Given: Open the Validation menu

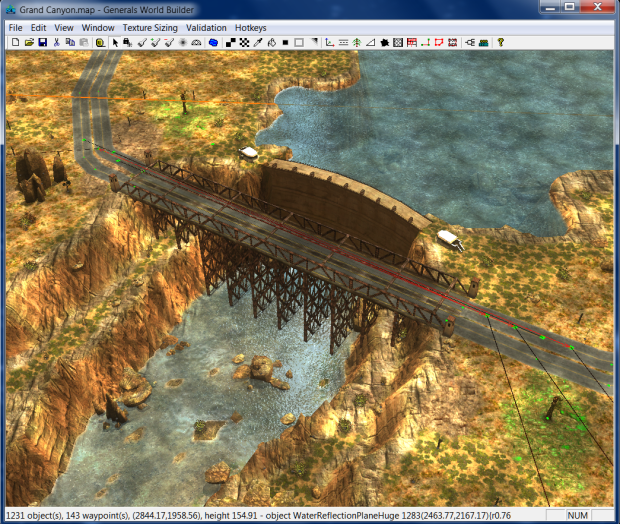Looking at the screenshot, I should coord(206,28).
